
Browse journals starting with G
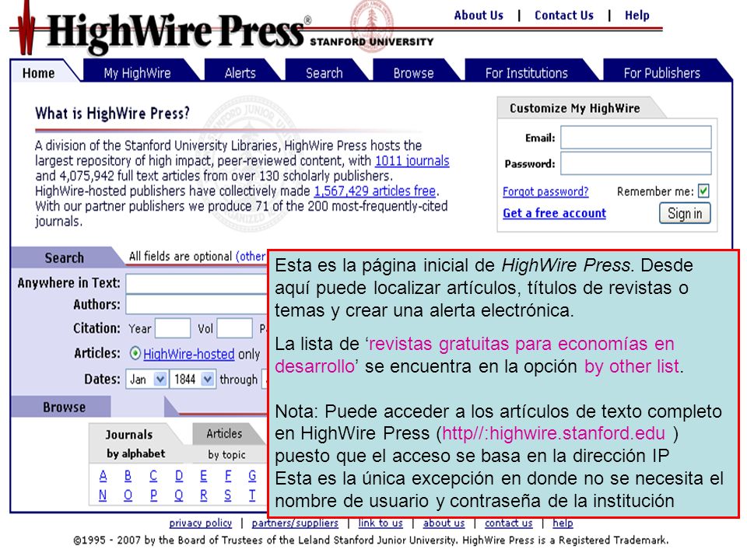(x=252, y=475)
